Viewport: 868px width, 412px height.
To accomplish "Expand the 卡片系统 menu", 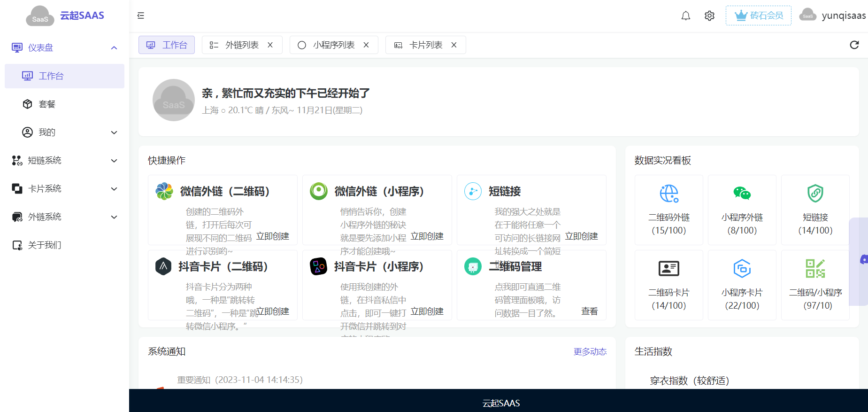I will (64, 189).
